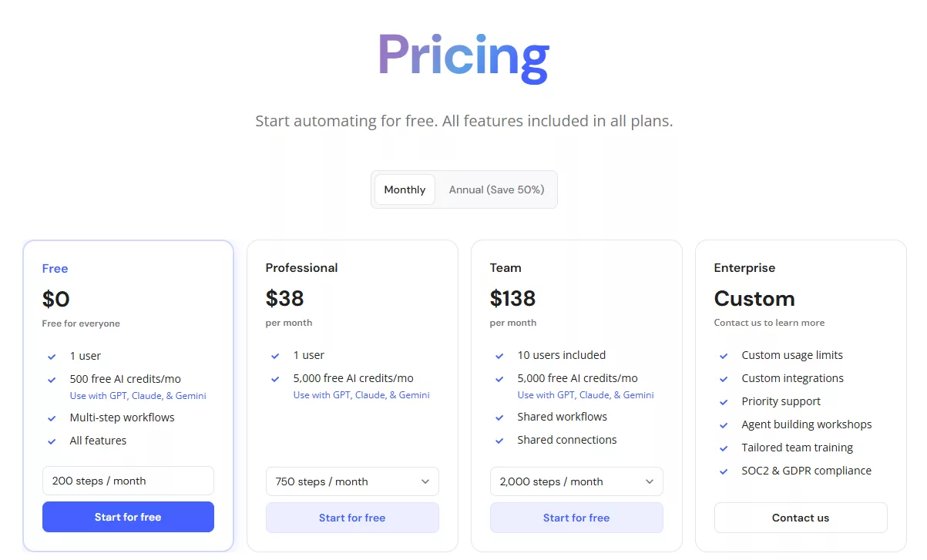The image size is (927, 560).
Task: Click checkmark beside "Agent building workshops"
Action: pos(724,425)
